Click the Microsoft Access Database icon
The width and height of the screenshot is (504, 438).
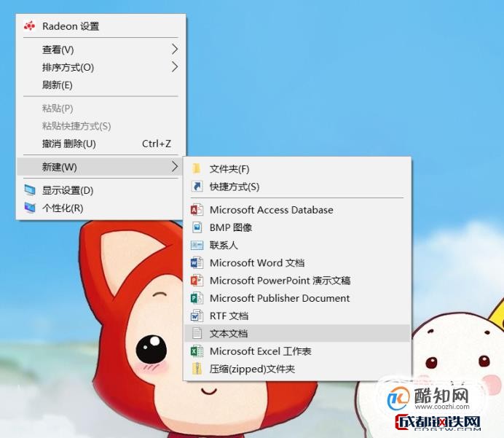click(x=197, y=210)
